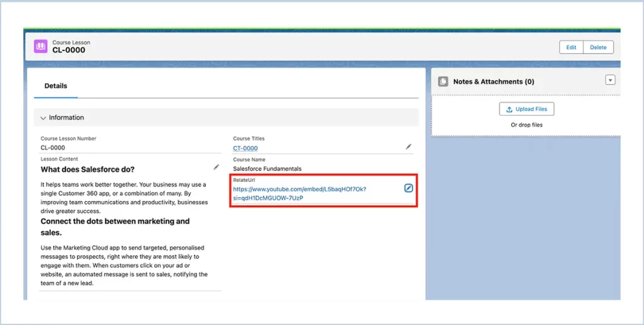
Task: Click heading 'Connect the dots between marketing and sales.'
Action: [115, 227]
